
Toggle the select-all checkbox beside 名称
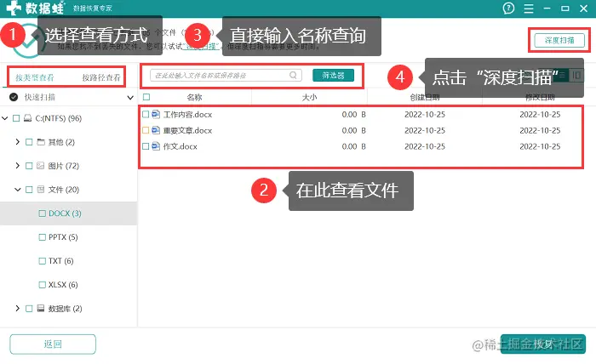(146, 97)
